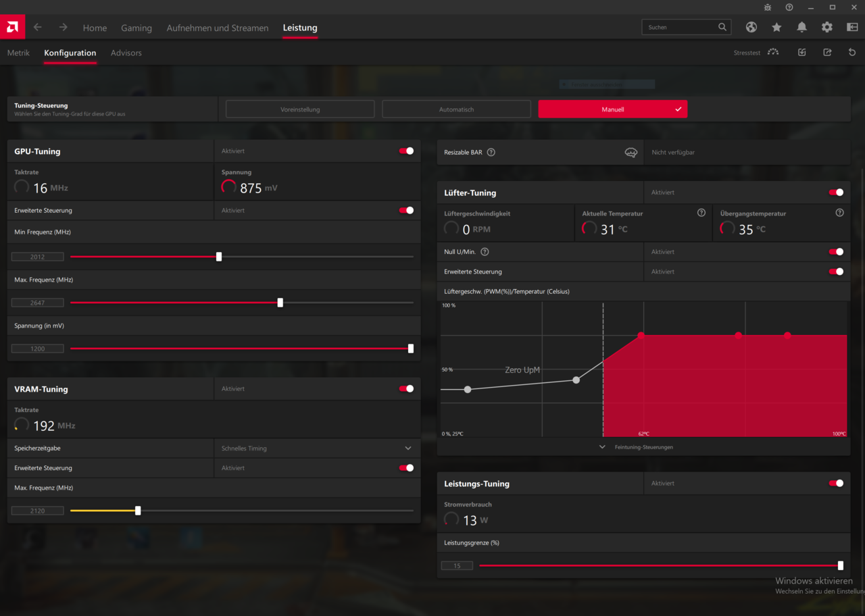The width and height of the screenshot is (865, 616).
Task: Click Resizable BAR help question mark
Action: 491,153
